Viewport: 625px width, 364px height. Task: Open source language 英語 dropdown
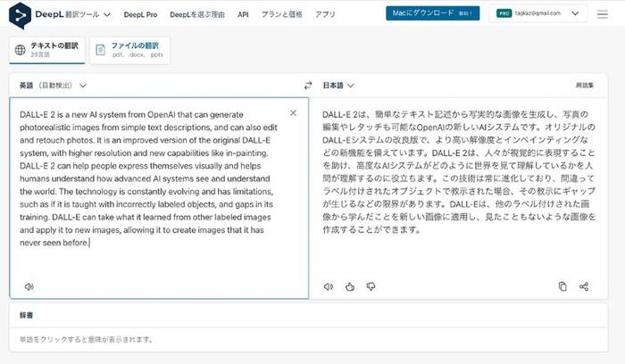pyautogui.click(x=83, y=86)
